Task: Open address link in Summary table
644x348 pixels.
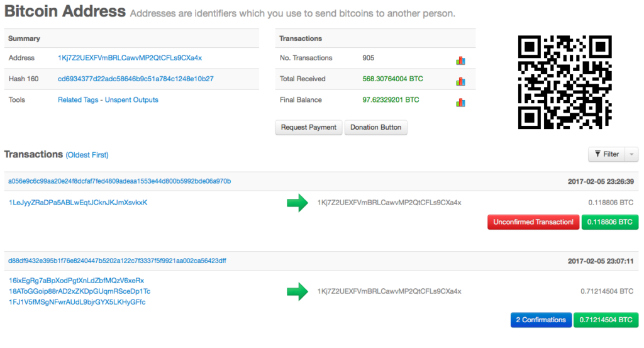Action: coord(130,58)
